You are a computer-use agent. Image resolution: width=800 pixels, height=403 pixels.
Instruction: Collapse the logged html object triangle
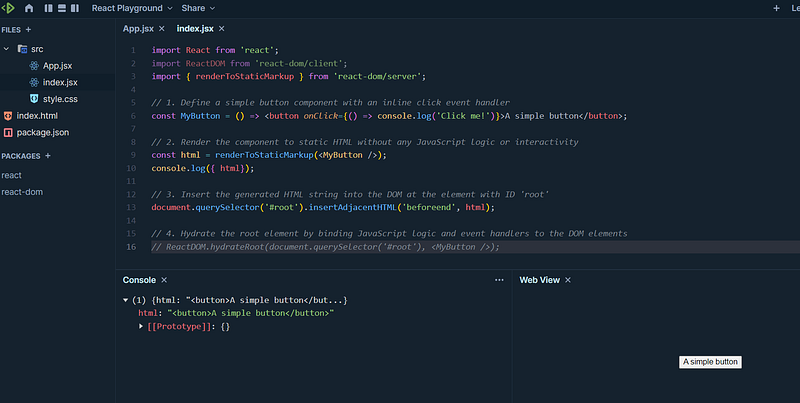(x=126, y=300)
